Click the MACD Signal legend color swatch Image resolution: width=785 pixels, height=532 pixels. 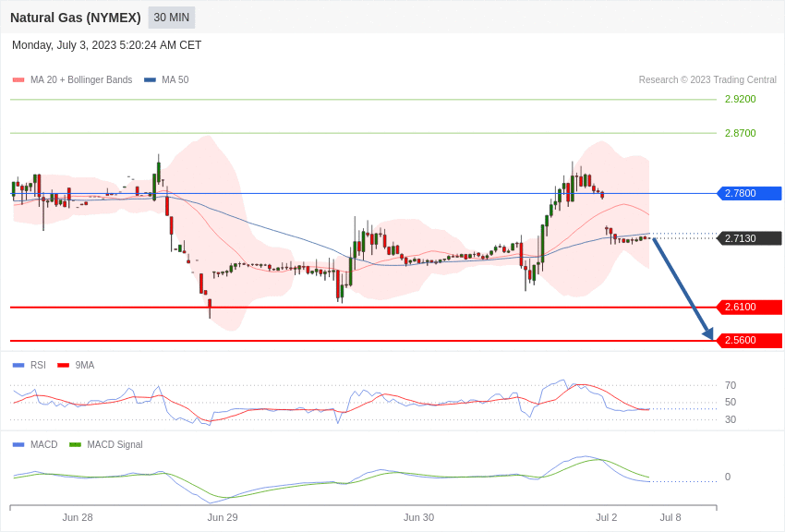click(75, 445)
